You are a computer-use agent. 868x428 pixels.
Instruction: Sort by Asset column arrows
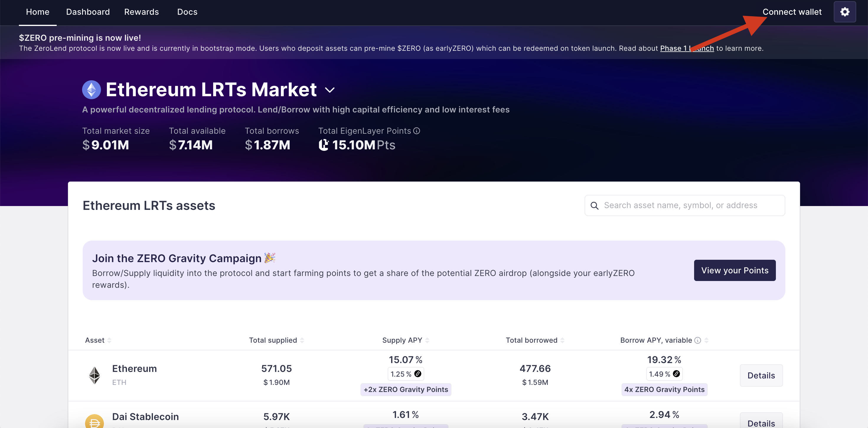(x=109, y=340)
